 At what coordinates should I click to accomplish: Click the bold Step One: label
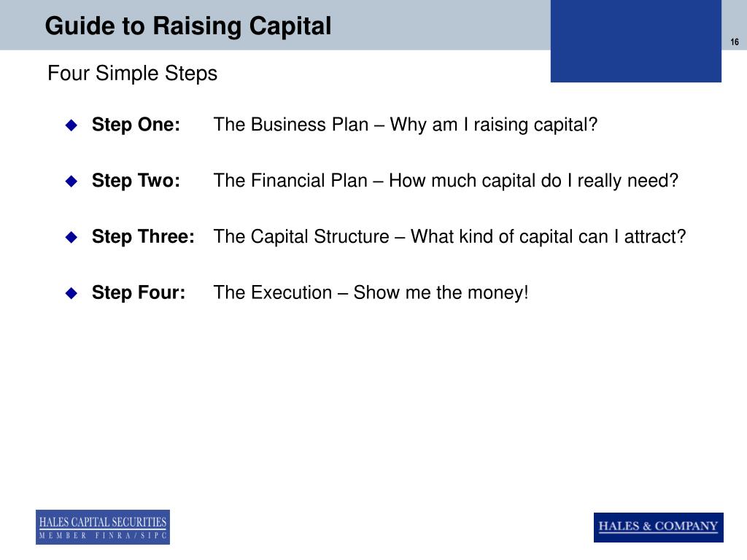pyautogui.click(x=136, y=125)
